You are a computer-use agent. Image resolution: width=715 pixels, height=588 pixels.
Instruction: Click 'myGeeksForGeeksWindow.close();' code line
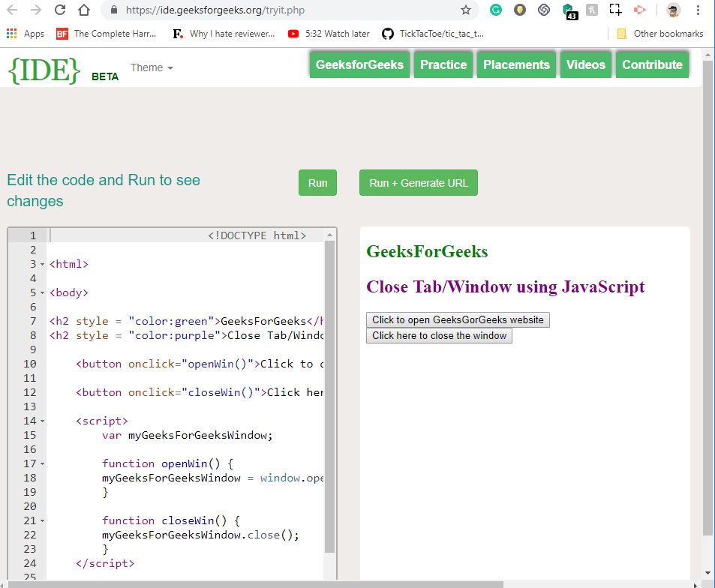(200, 535)
